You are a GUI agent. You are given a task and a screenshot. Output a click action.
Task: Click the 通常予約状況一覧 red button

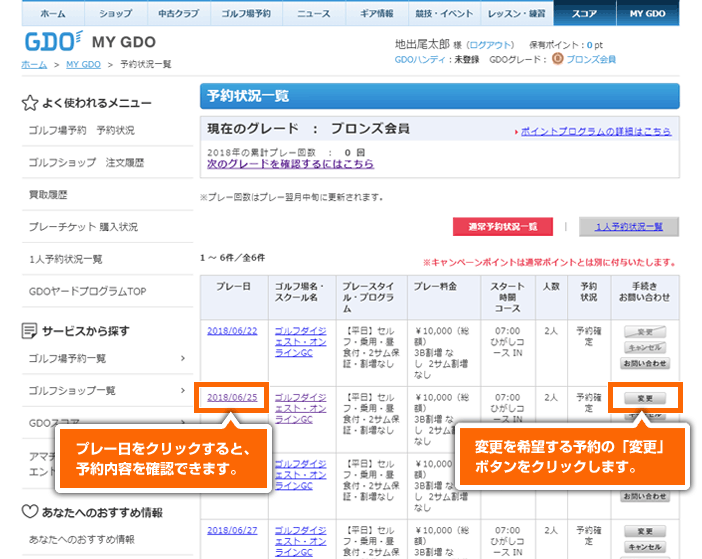503,226
